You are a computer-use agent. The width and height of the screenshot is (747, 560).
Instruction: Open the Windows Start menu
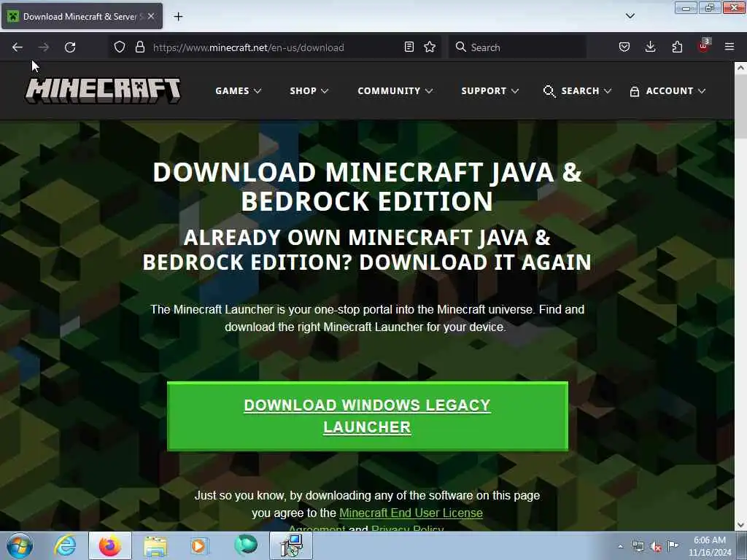20,545
